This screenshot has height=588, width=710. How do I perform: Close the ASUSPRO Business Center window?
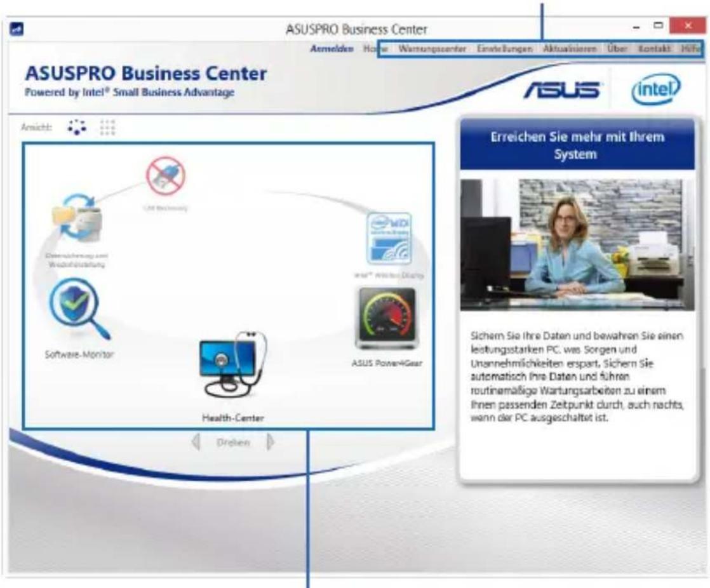click(687, 26)
